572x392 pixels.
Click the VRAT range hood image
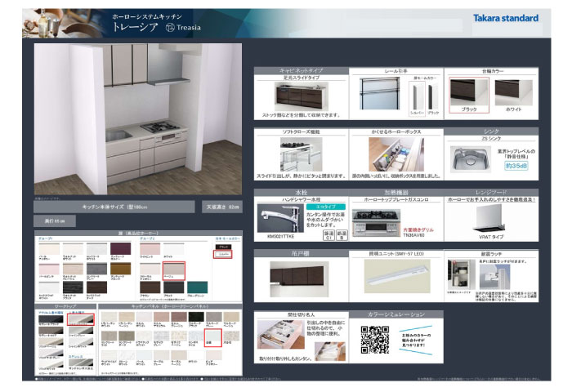coord(491,216)
